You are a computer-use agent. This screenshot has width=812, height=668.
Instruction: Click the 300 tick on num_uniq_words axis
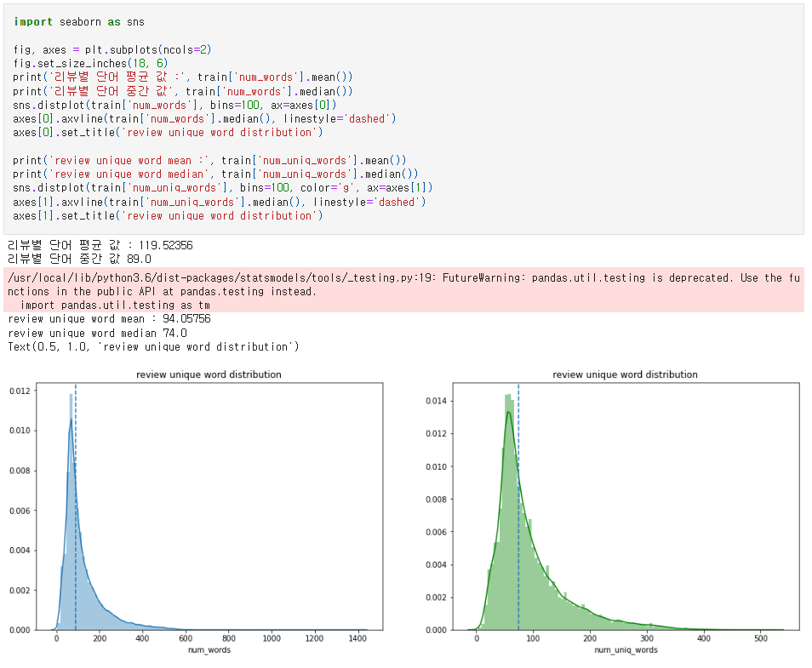pos(647,638)
